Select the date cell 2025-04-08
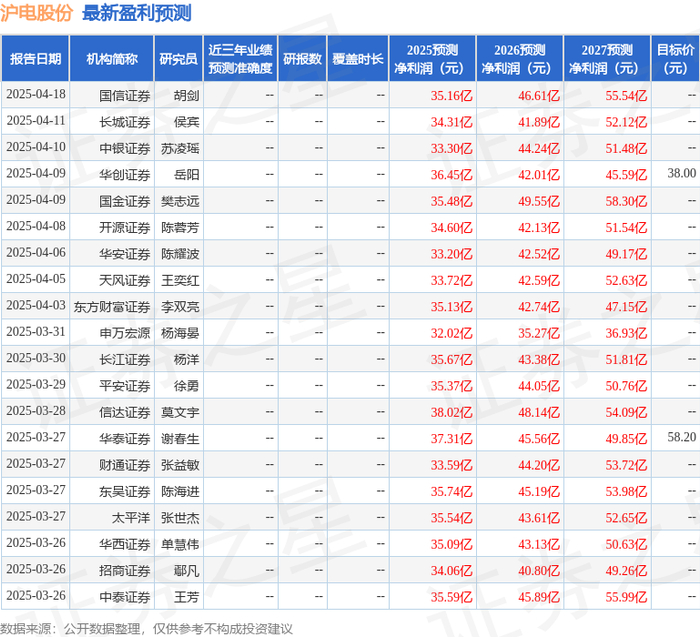Image resolution: width=700 pixels, height=637 pixels. [36, 226]
